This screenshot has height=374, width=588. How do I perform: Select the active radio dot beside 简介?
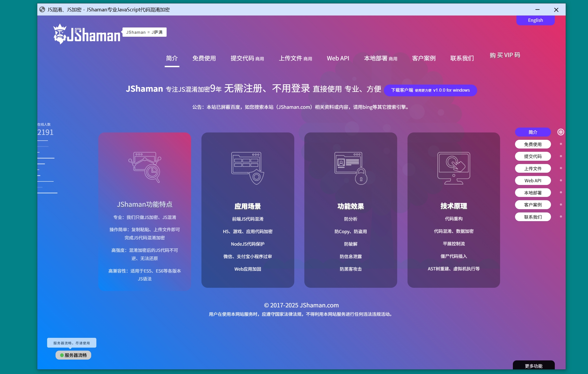tap(561, 132)
